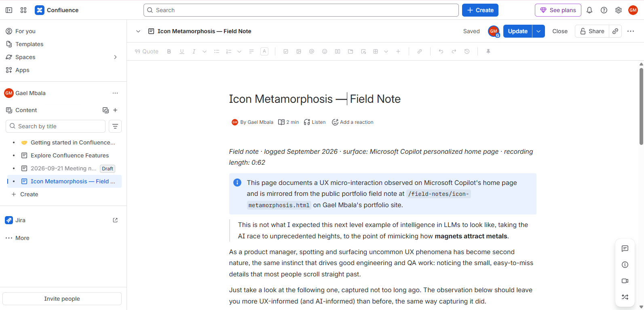
Task: Insert a table
Action: coord(376,51)
